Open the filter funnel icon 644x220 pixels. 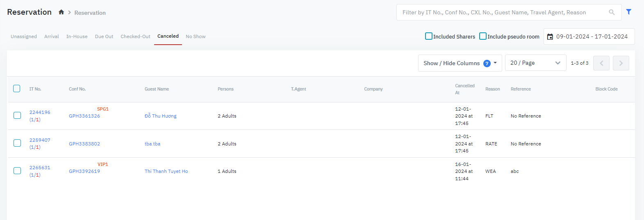tap(628, 12)
